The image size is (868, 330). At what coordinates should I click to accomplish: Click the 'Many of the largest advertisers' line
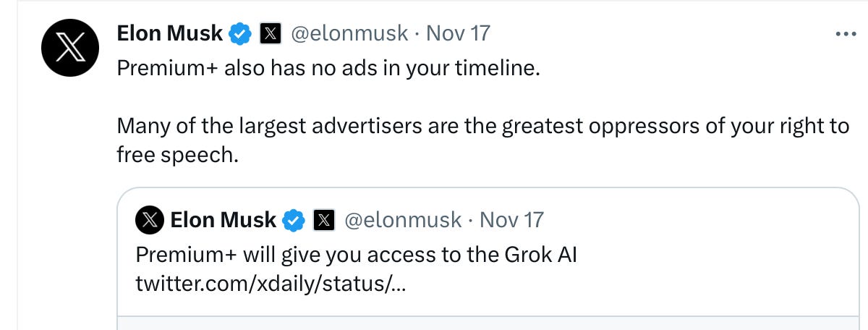[482, 127]
